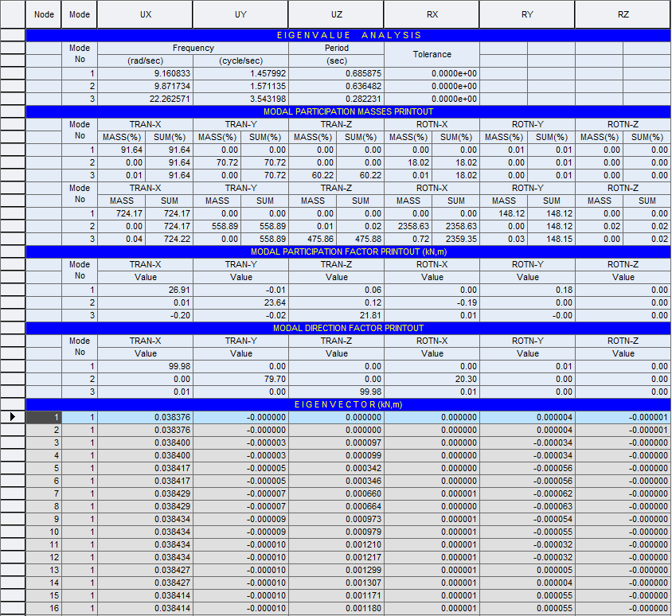Select the UX column header
This screenshot has height=616, width=672.
(145, 14)
